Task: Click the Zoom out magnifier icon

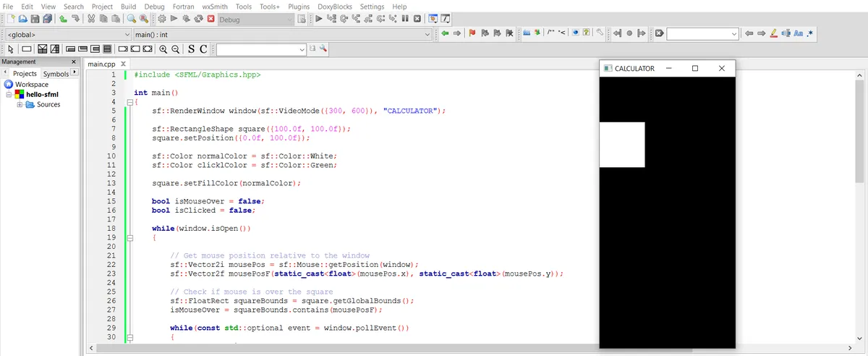Action: [x=175, y=49]
